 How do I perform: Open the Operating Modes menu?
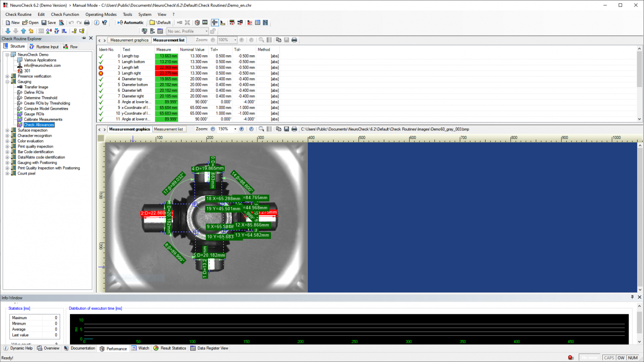[101, 14]
